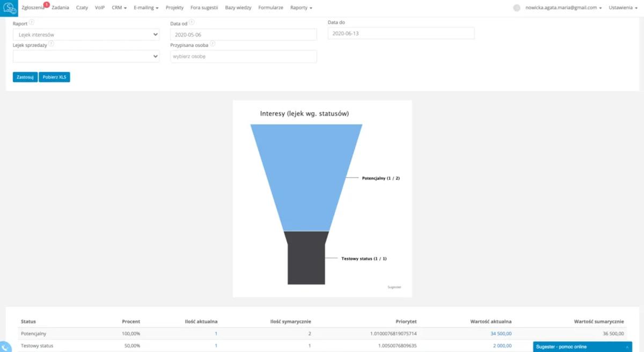Screen dimensions: 644x352
Task: Click the Sugester logo icon
Action: tap(10, 8)
